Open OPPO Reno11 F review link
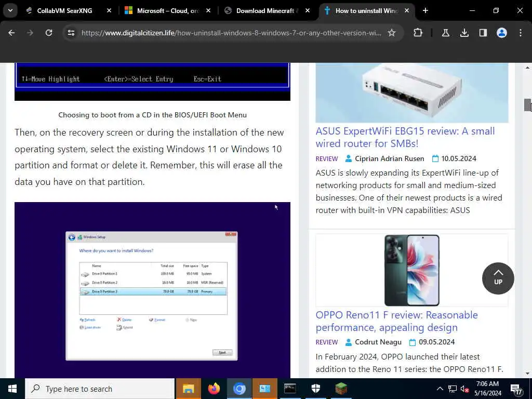Viewport: 532px width, 399px height. (396, 321)
